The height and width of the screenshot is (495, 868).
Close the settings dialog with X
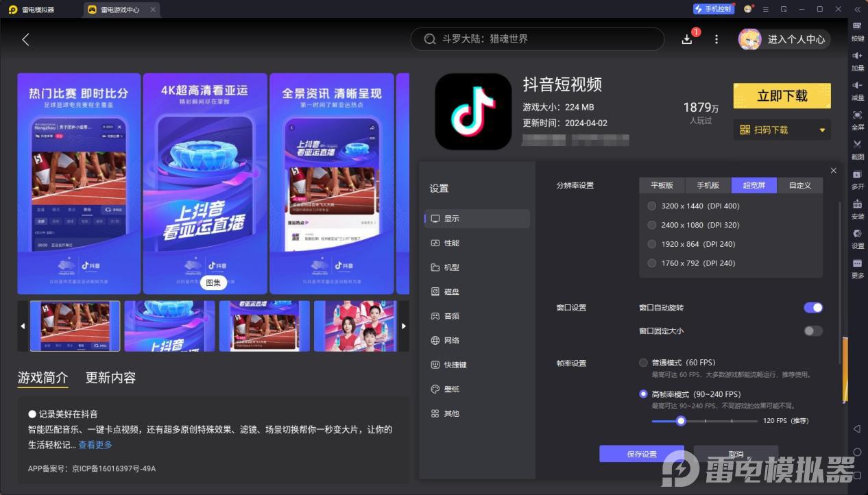(x=833, y=170)
